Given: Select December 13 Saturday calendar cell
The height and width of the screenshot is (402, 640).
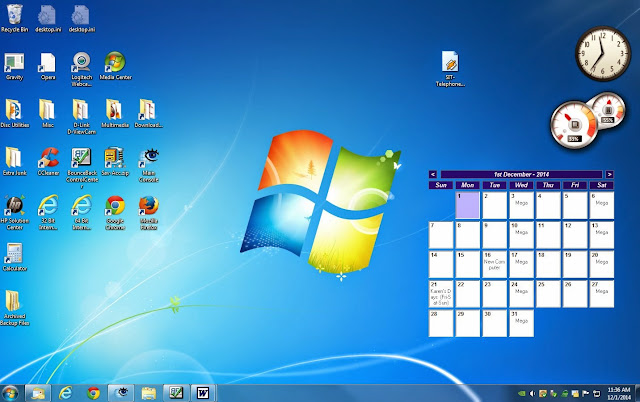Looking at the screenshot, I should [602, 235].
